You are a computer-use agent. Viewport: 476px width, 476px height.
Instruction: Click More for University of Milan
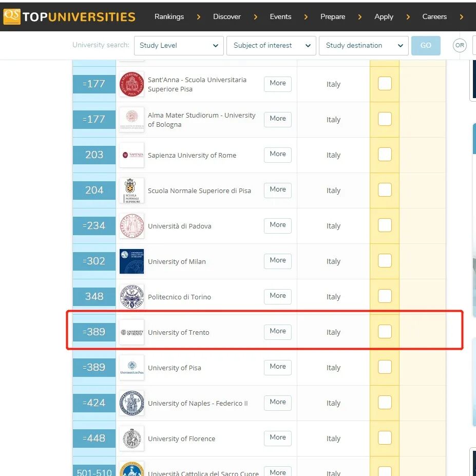click(x=277, y=261)
